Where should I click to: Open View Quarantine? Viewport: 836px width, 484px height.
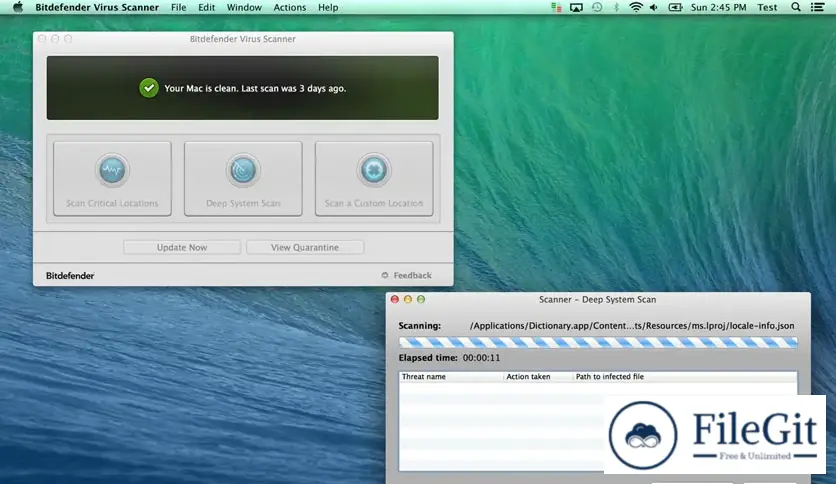[305, 247]
